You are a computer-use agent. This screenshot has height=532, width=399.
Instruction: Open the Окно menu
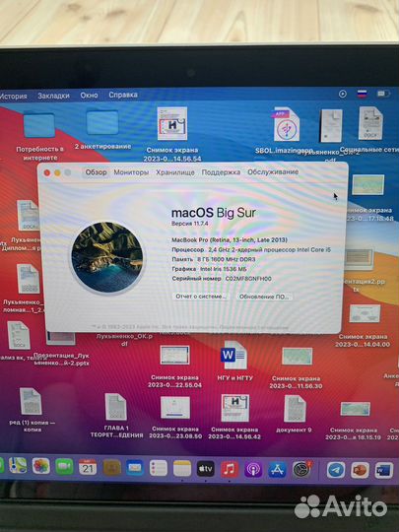pyautogui.click(x=90, y=96)
